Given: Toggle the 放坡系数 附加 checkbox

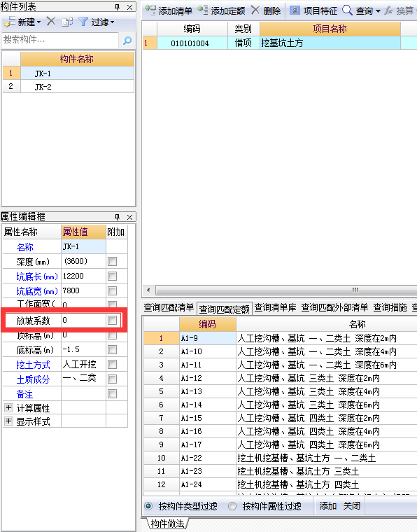Looking at the screenshot, I should [112, 321].
